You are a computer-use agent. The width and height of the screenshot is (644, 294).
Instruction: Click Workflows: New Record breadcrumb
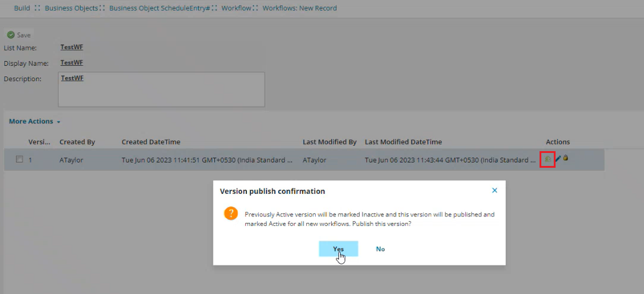(300, 8)
